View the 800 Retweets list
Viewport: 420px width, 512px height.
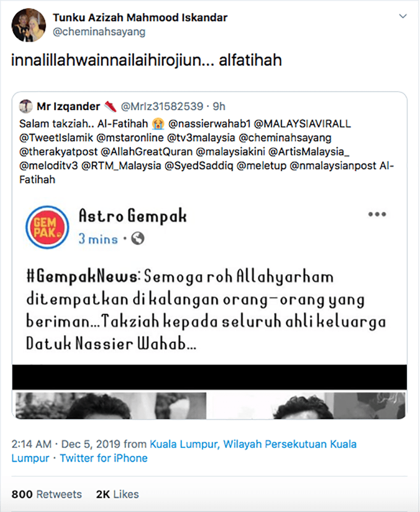point(47,494)
